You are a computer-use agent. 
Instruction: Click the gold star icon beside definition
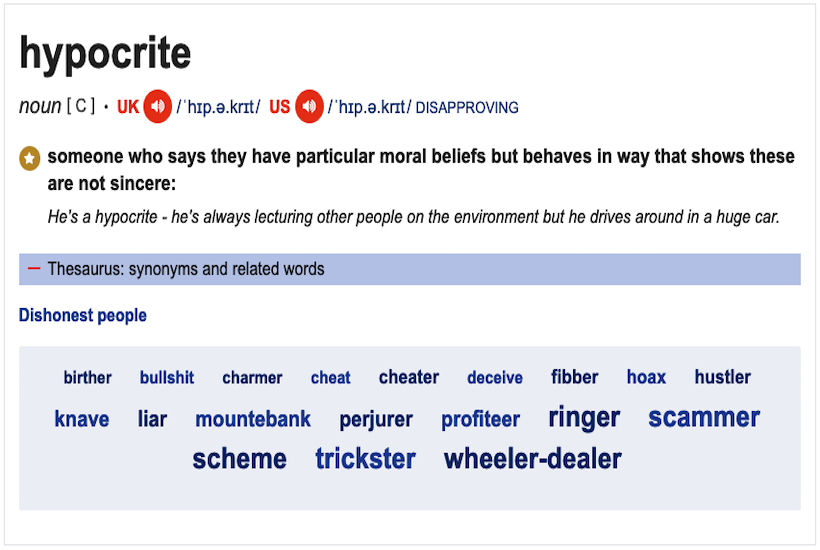[x=30, y=158]
